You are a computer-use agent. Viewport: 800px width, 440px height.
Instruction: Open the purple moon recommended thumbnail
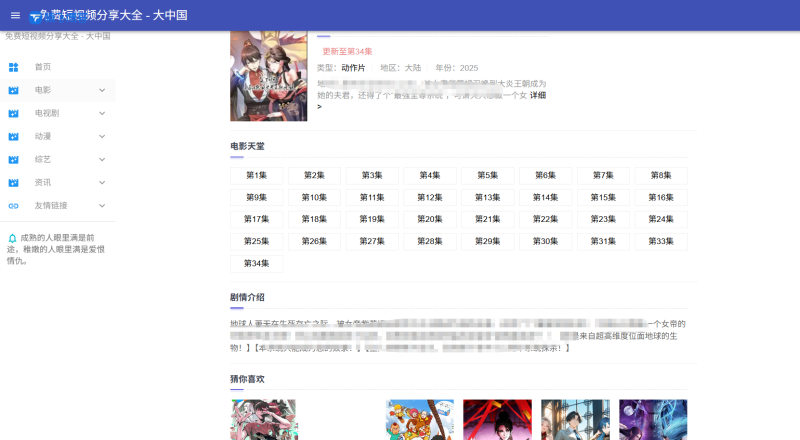653,420
